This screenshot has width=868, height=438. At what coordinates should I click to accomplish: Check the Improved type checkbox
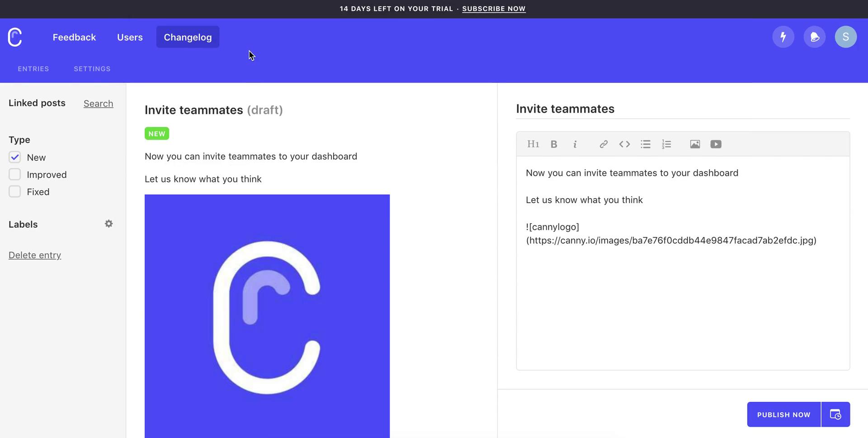pyautogui.click(x=15, y=175)
